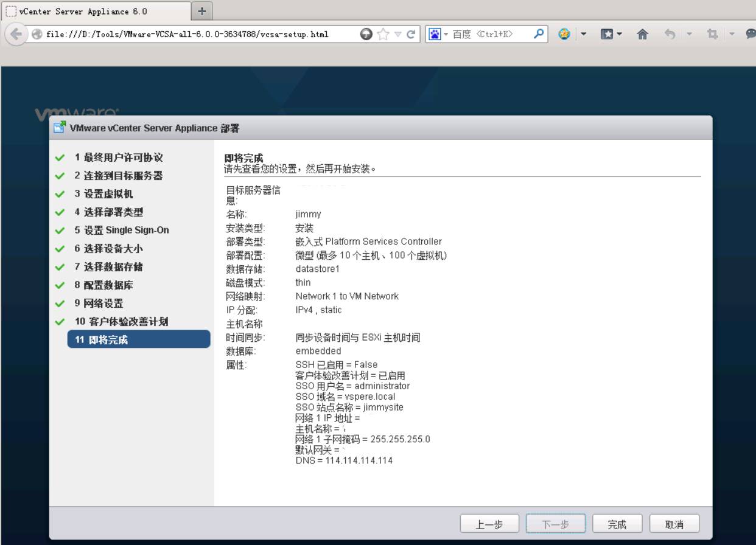The width and height of the screenshot is (756, 545).
Task: Click the chat bubble toolbar icon
Action: (751, 34)
